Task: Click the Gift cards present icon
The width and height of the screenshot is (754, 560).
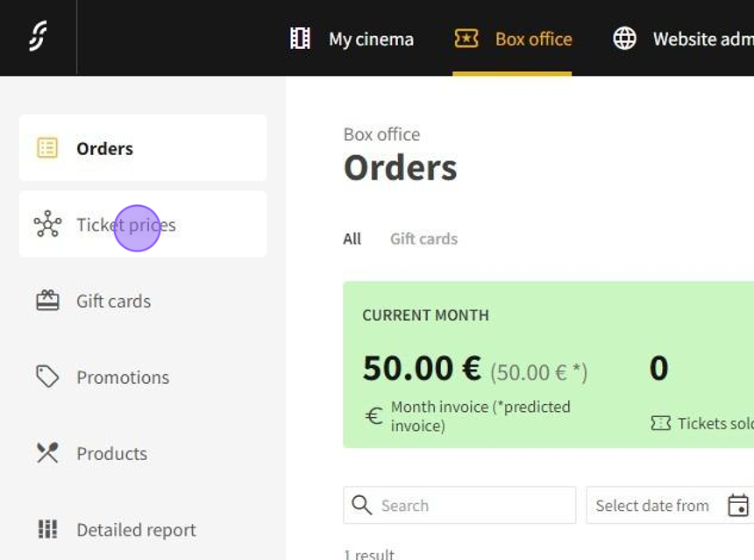Action: pos(47,301)
